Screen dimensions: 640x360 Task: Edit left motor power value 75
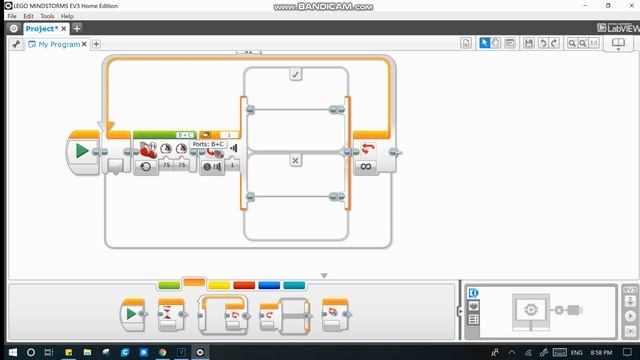tap(166, 165)
